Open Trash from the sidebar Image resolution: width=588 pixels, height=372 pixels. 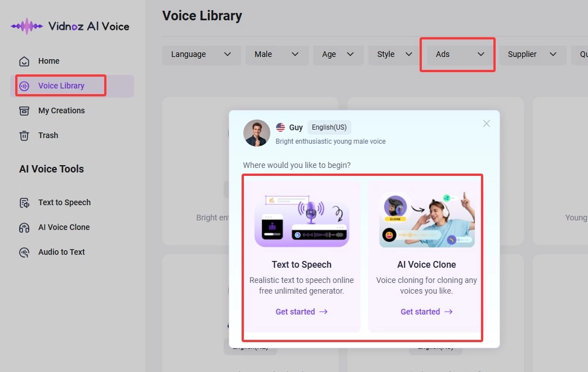point(24,135)
